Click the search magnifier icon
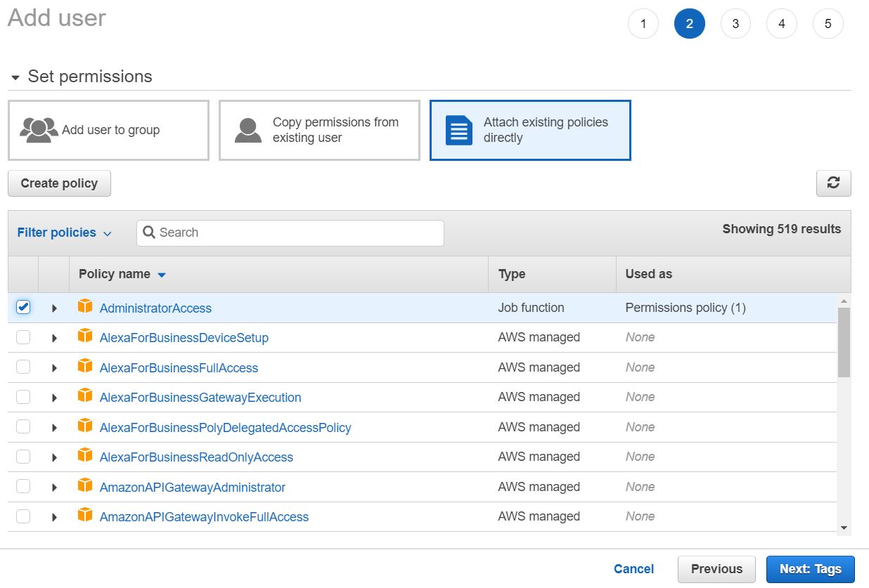Image resolution: width=869 pixels, height=588 pixels. pos(148,232)
